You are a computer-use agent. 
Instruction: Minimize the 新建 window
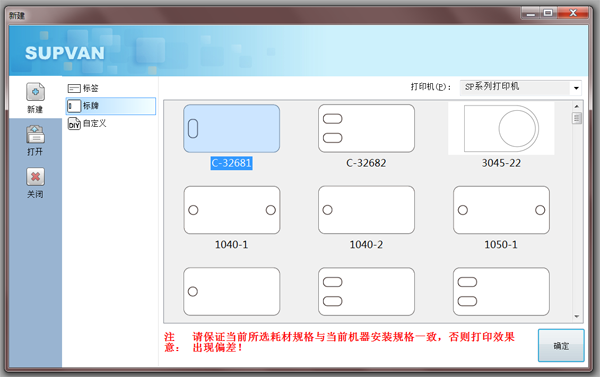click(531, 13)
